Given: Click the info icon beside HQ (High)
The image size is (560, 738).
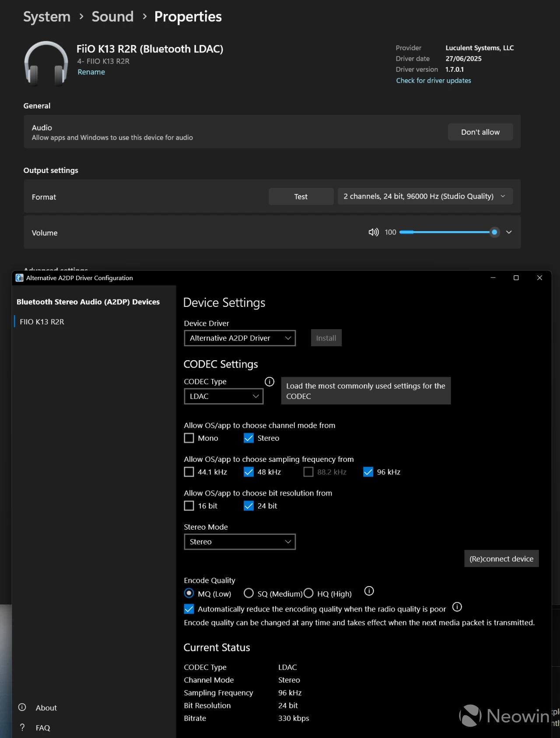Looking at the screenshot, I should [369, 591].
